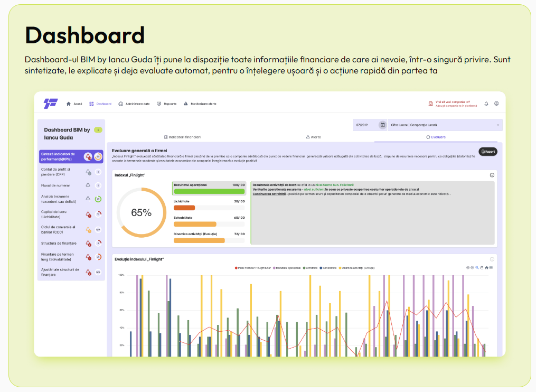Switch to Indicatori financiari tab

click(x=182, y=137)
